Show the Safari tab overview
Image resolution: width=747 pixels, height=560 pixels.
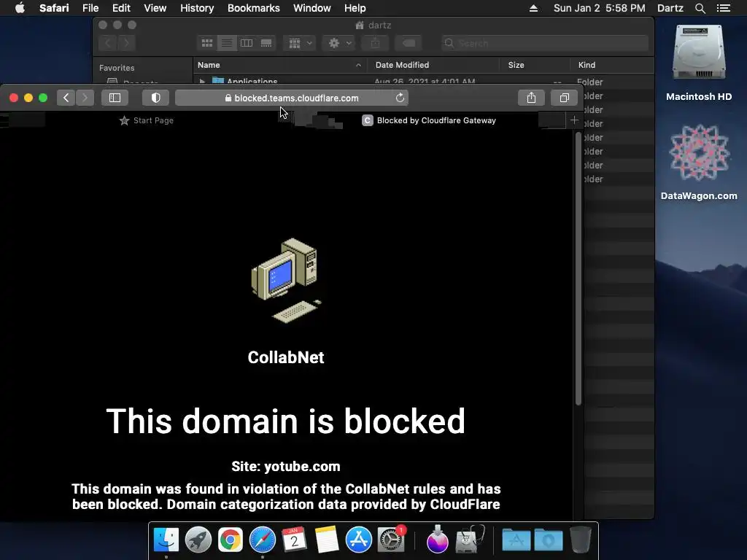564,98
